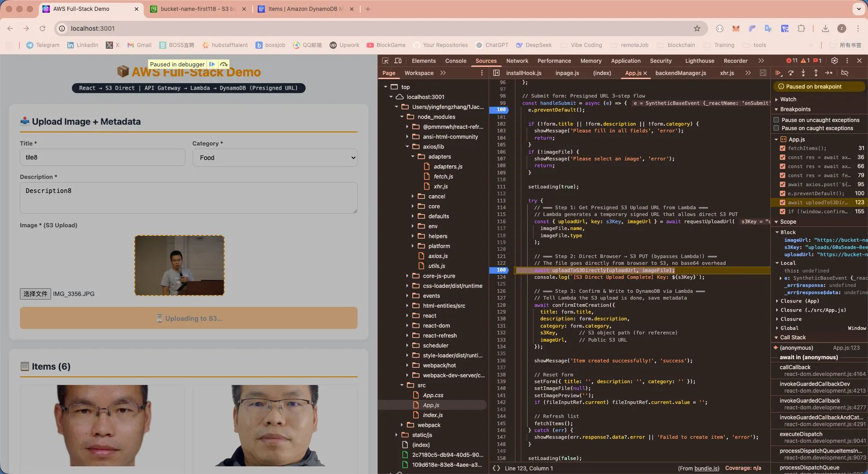The height and width of the screenshot is (474, 868).
Task: Open navigator pane more options menu
Action: [482, 73]
